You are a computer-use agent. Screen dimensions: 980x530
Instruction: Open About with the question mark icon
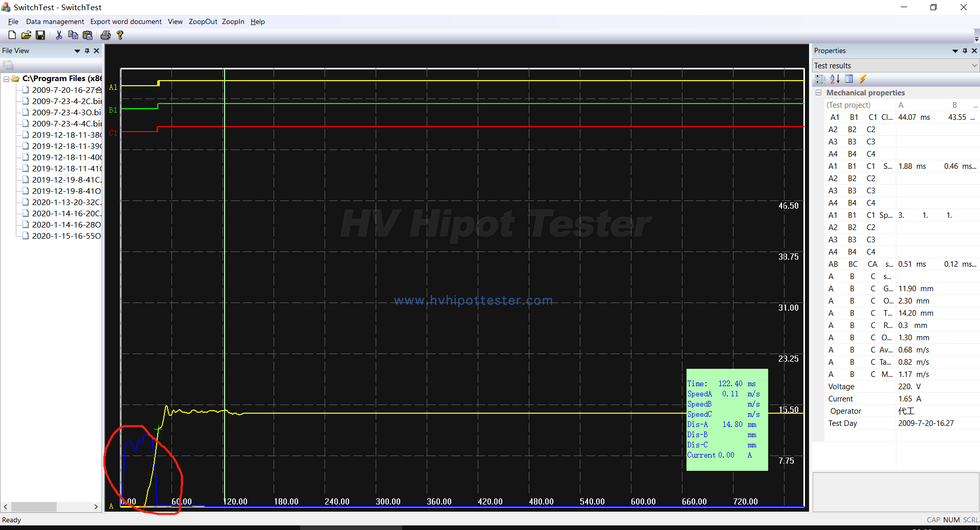point(120,35)
